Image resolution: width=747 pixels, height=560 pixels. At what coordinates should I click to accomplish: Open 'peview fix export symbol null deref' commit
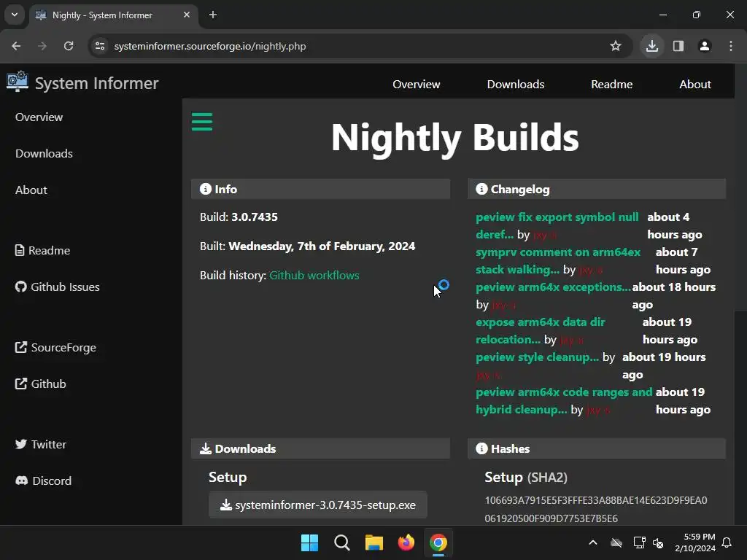[557, 226]
